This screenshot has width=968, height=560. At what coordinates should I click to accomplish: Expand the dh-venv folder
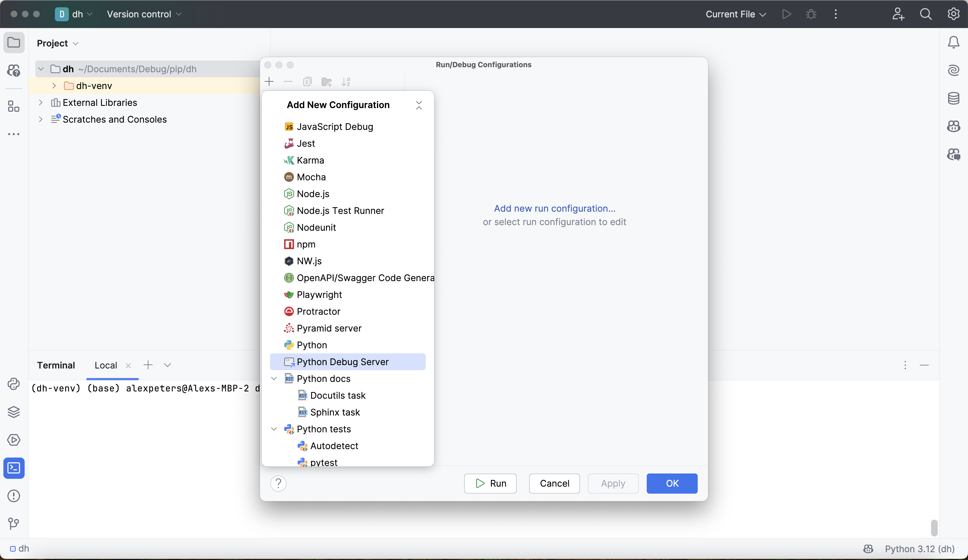coord(54,86)
